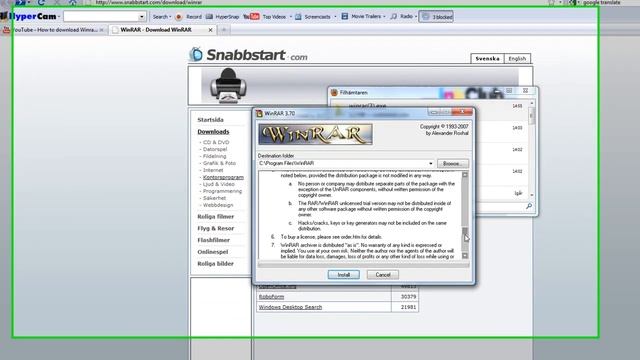Close the WinRAR - Download WinRAR tab
This screenshot has height=360, width=640.
(x=210, y=30)
